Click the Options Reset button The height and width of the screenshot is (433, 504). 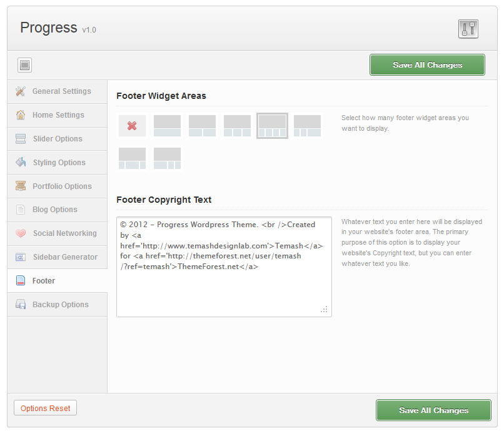(45, 408)
